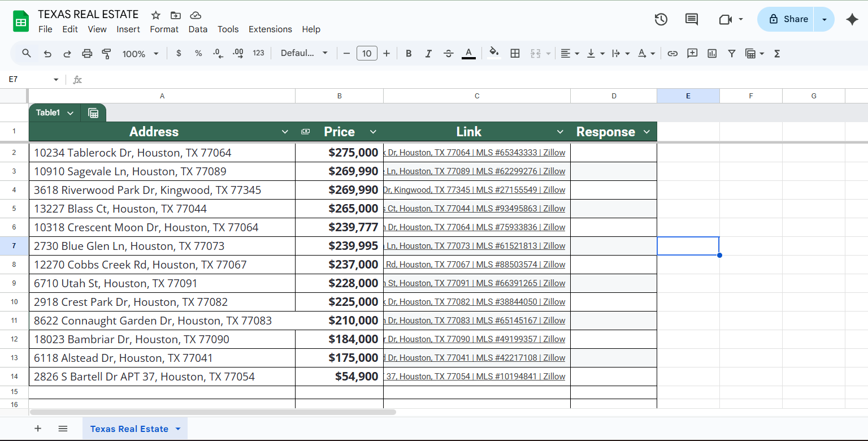The width and height of the screenshot is (868, 441).
Task: Toggle bold formatting
Action: 409,53
